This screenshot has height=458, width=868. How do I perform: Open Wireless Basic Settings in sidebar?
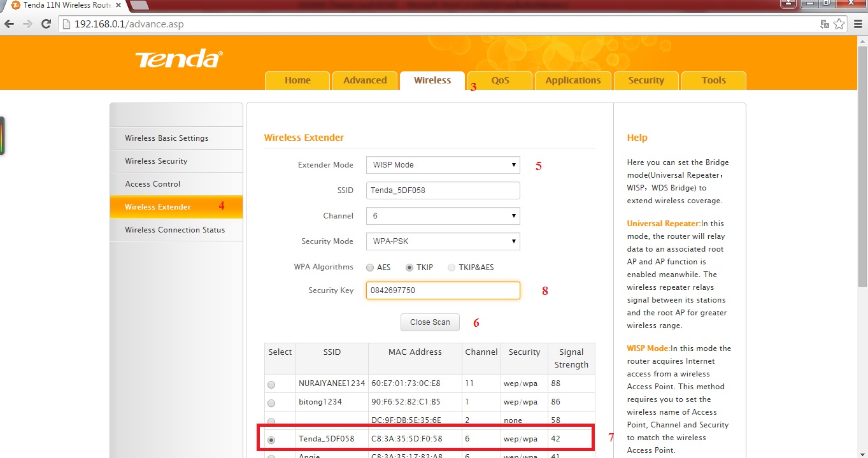(176, 138)
